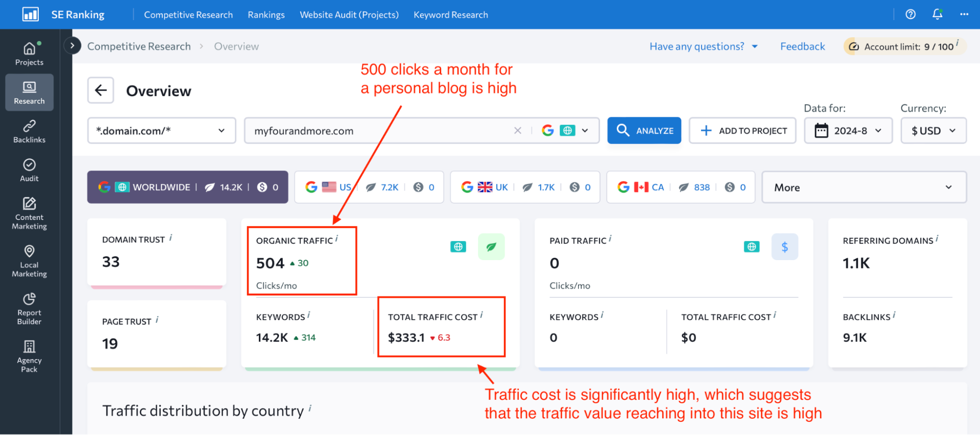
Task: Select the UK region tab
Action: tap(525, 187)
